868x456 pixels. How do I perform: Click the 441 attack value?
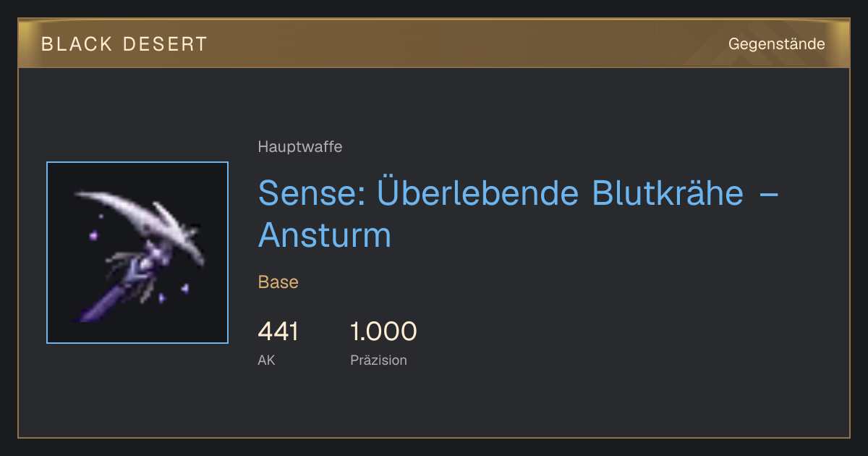(278, 332)
